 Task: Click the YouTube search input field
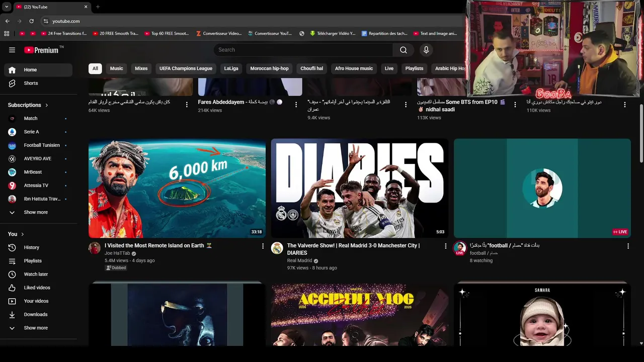point(303,50)
